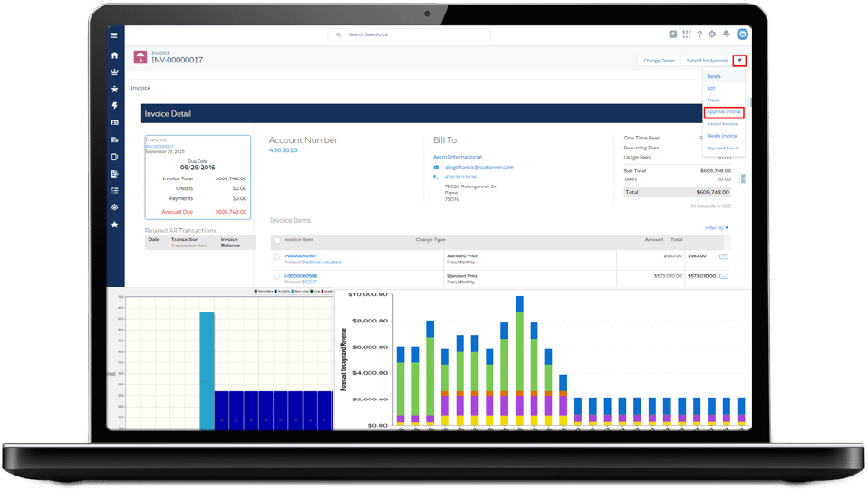868x490 pixels.
Task: Click the Total $609,748.00 summary row
Action: coord(677,192)
